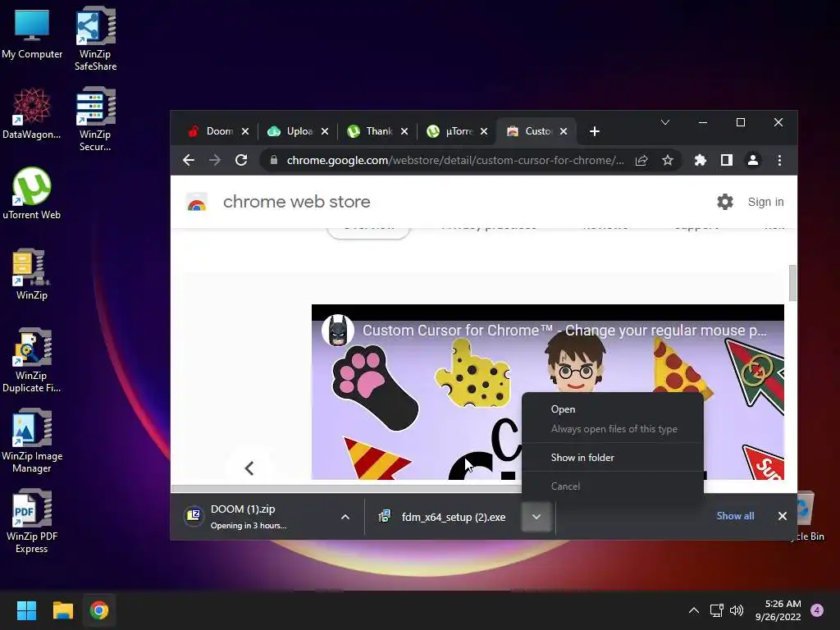Click Chrome Web Store logo
840x630 pixels.
point(197,202)
